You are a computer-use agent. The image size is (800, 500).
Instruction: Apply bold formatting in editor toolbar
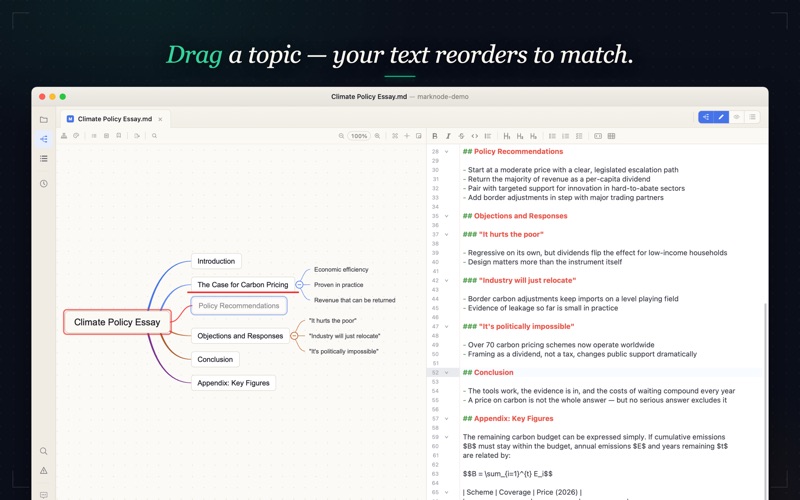point(435,136)
